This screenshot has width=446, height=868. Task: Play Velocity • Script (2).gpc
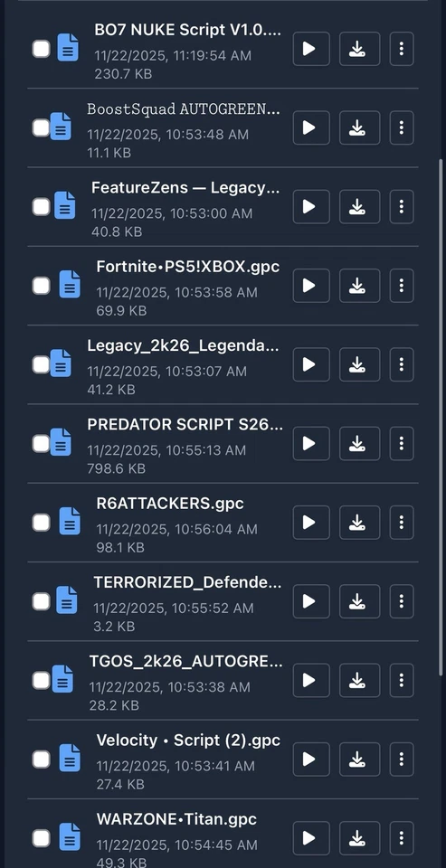(311, 759)
